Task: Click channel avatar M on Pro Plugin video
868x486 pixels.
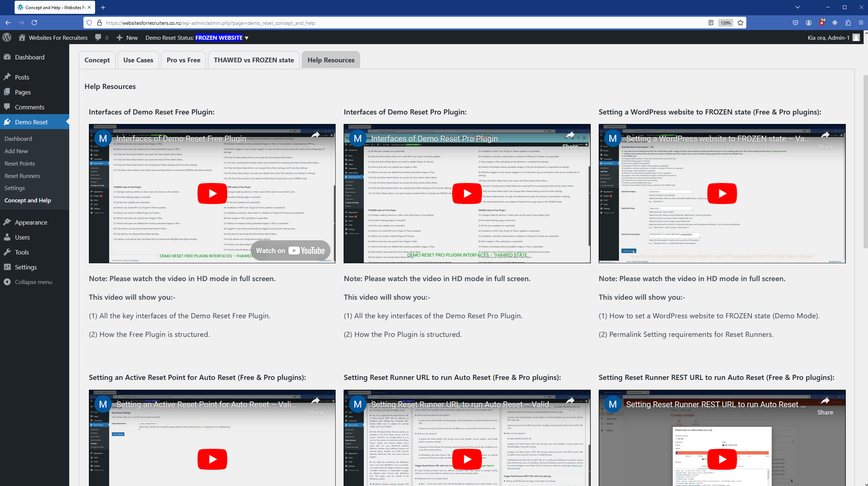Action: pyautogui.click(x=358, y=139)
